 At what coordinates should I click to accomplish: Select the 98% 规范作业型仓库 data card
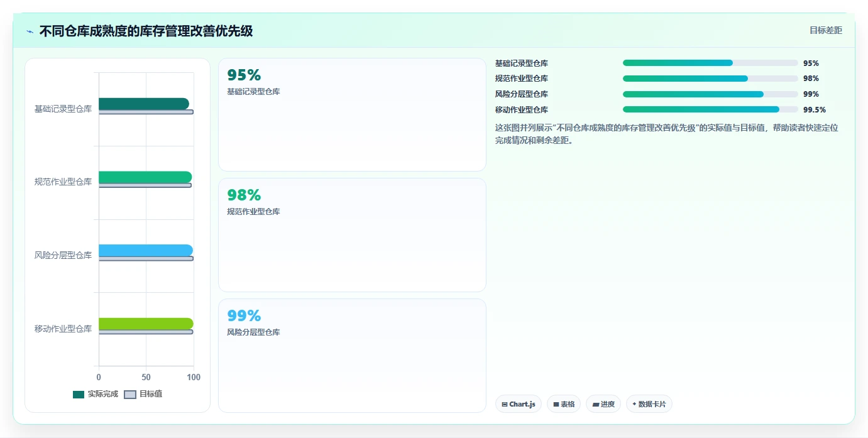352,235
